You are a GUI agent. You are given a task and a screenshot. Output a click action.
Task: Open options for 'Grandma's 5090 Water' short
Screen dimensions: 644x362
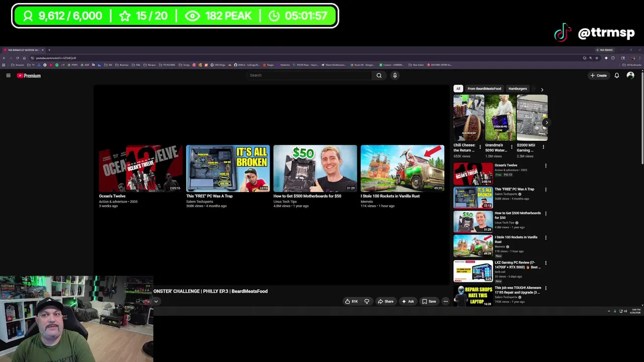512,147
